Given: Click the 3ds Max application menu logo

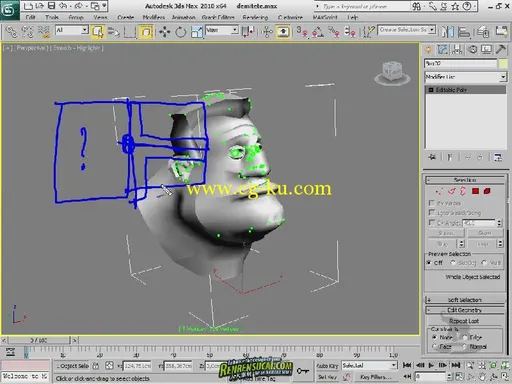Looking at the screenshot, I should pos(9,10).
